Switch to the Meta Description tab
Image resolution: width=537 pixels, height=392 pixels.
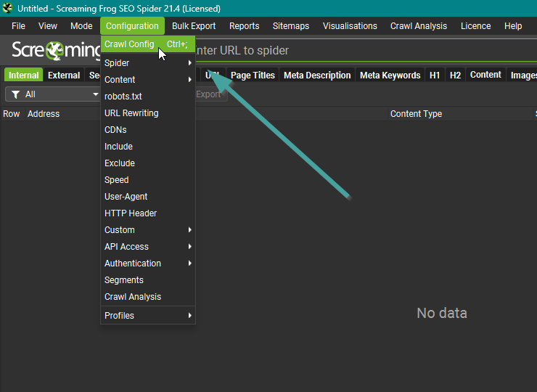(x=317, y=75)
